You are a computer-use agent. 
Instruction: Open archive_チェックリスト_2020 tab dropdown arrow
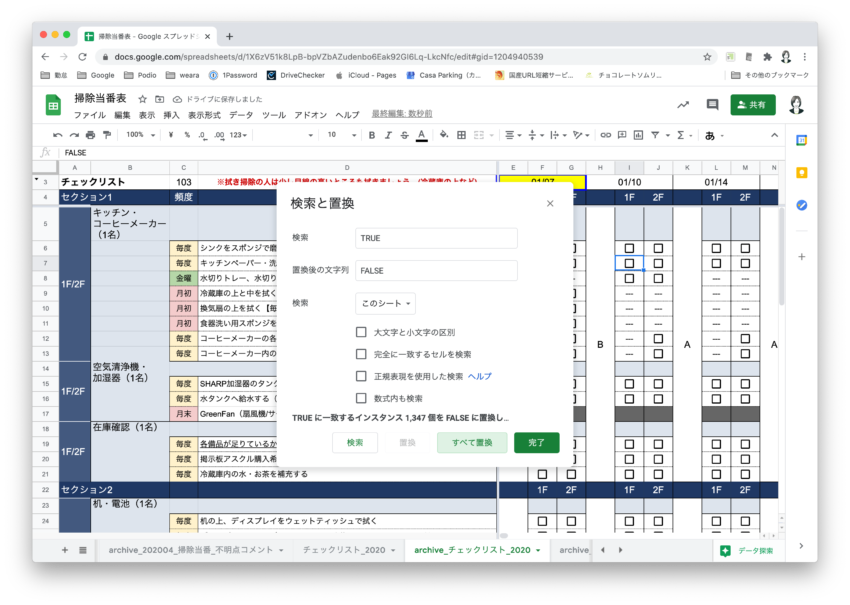(x=538, y=550)
